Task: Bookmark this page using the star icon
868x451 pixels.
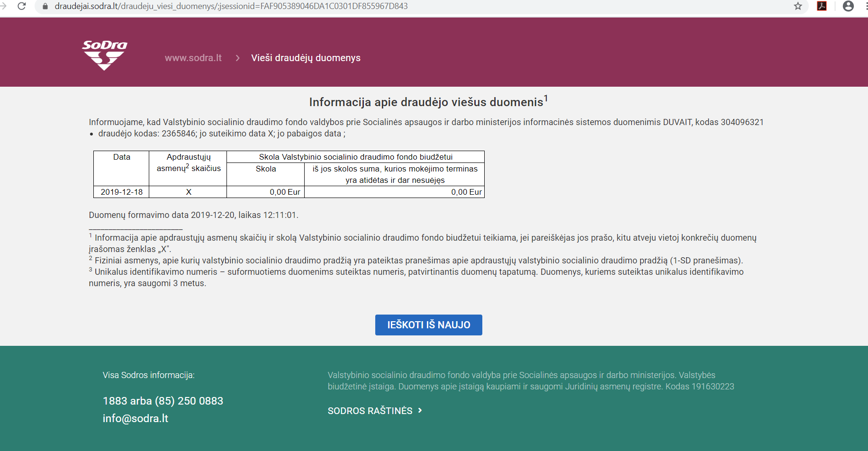Action: point(798,6)
